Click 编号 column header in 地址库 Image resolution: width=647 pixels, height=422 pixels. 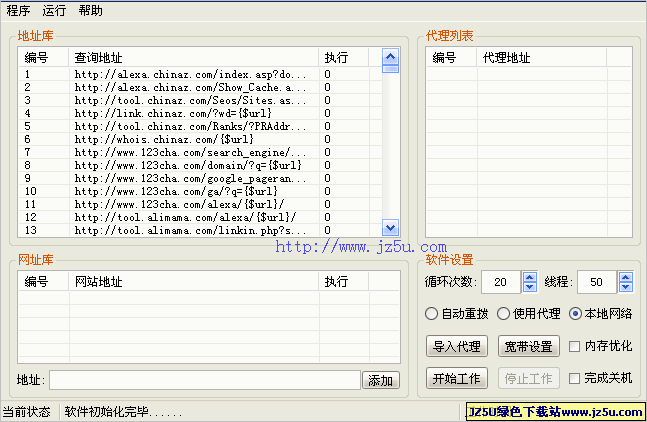(x=43, y=57)
